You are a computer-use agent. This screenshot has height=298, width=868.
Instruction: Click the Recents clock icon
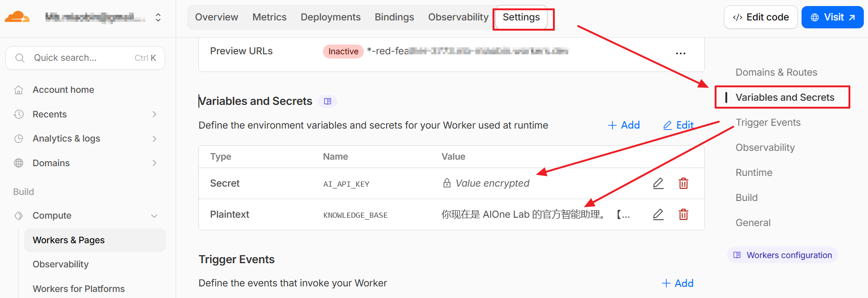[18, 114]
